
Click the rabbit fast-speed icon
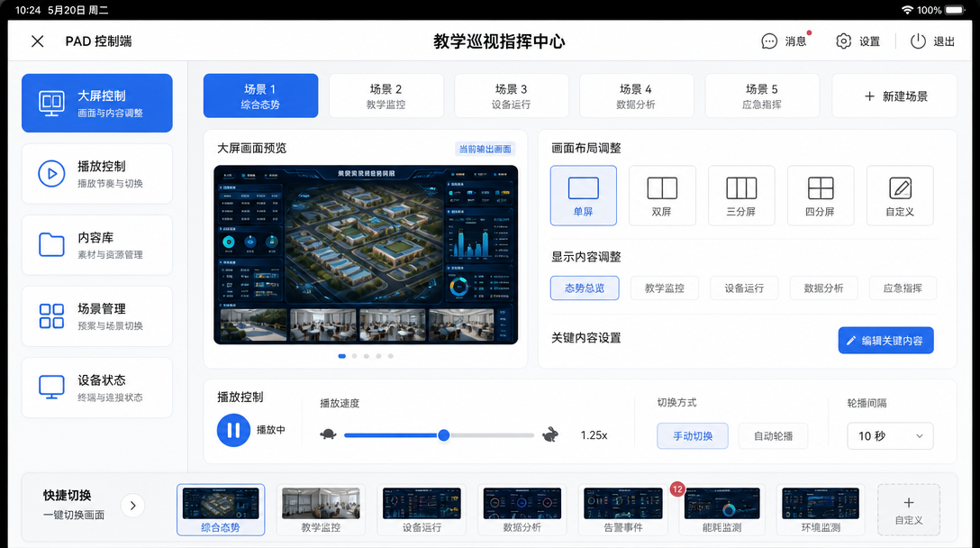point(550,434)
